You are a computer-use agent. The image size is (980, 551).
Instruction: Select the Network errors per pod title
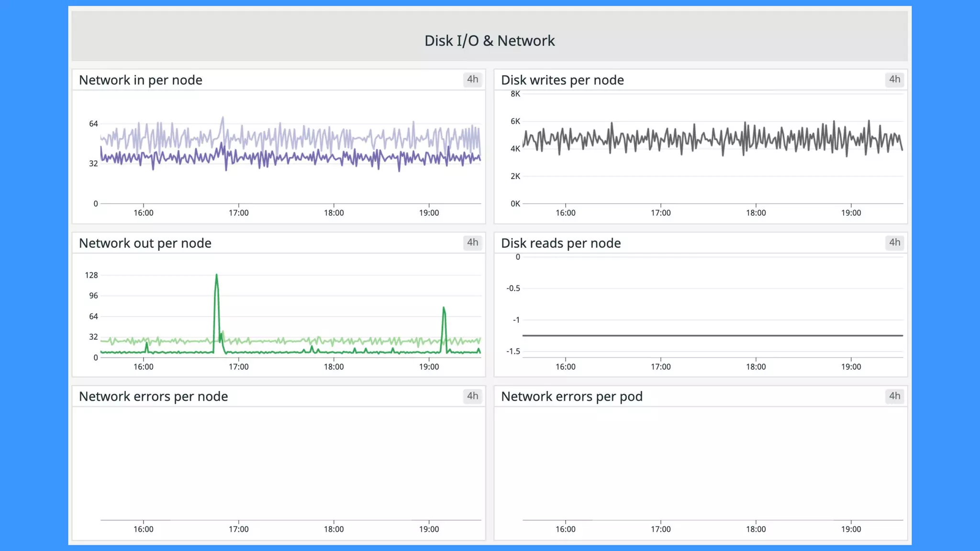571,397
